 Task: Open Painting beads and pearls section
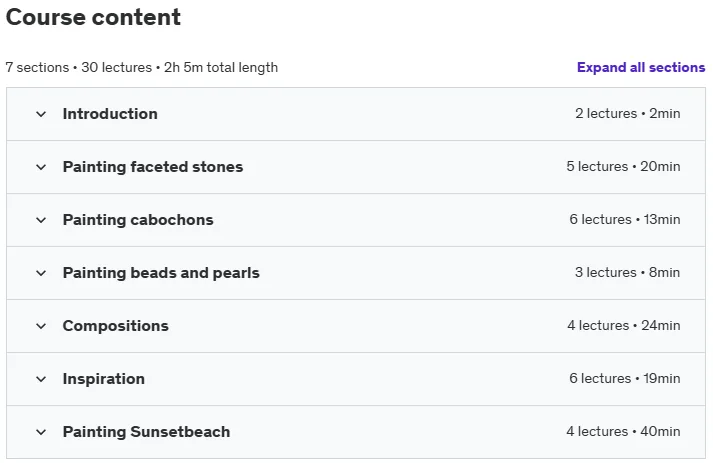(x=161, y=273)
